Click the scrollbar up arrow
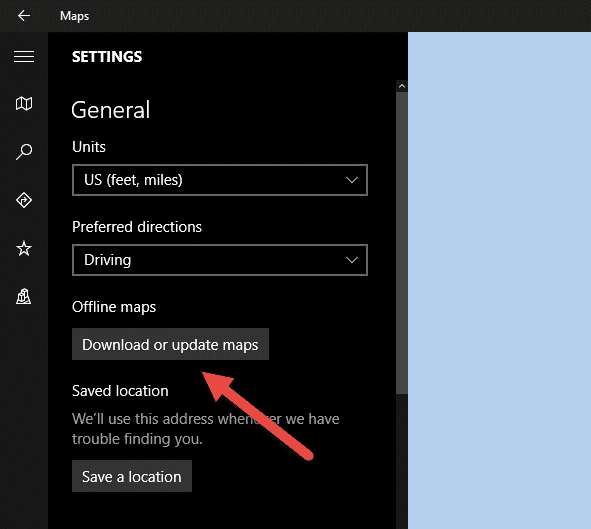 402,86
